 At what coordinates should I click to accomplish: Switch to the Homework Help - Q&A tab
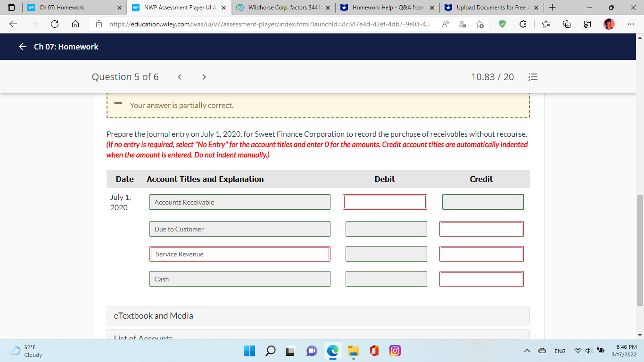point(387,8)
